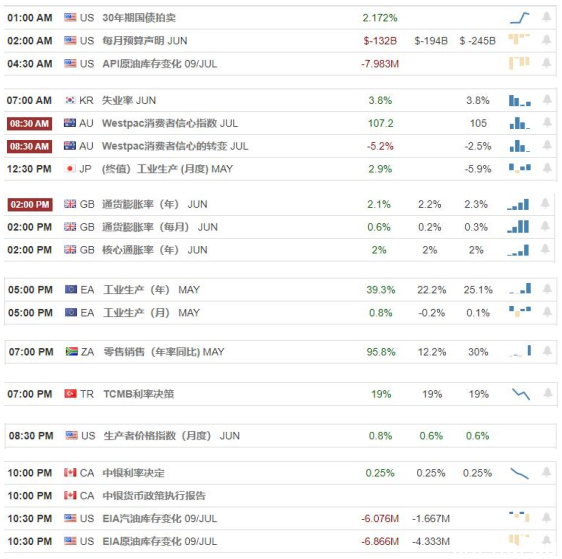Open mini chart for KR 失业率 JUN
The height and width of the screenshot is (559, 562).
tap(520, 100)
